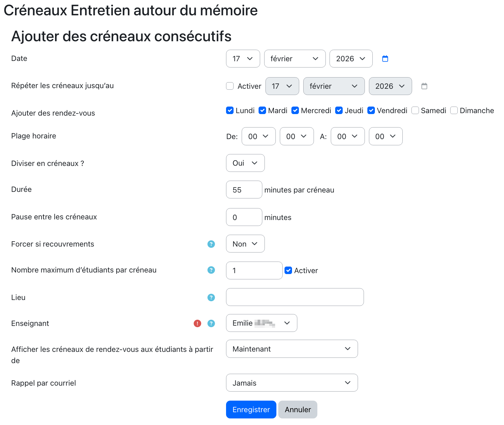Toggle the Dimanche checkbox
Screen dimensions: 504x425
[454, 111]
